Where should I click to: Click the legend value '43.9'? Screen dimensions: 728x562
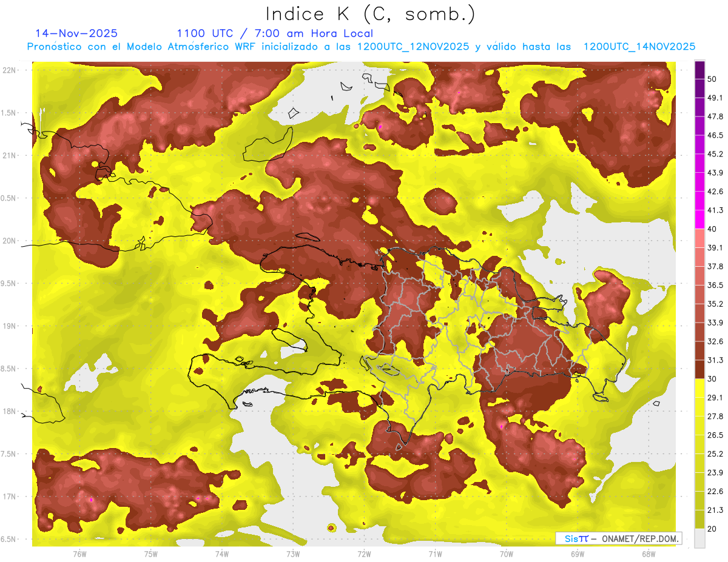coord(715,173)
